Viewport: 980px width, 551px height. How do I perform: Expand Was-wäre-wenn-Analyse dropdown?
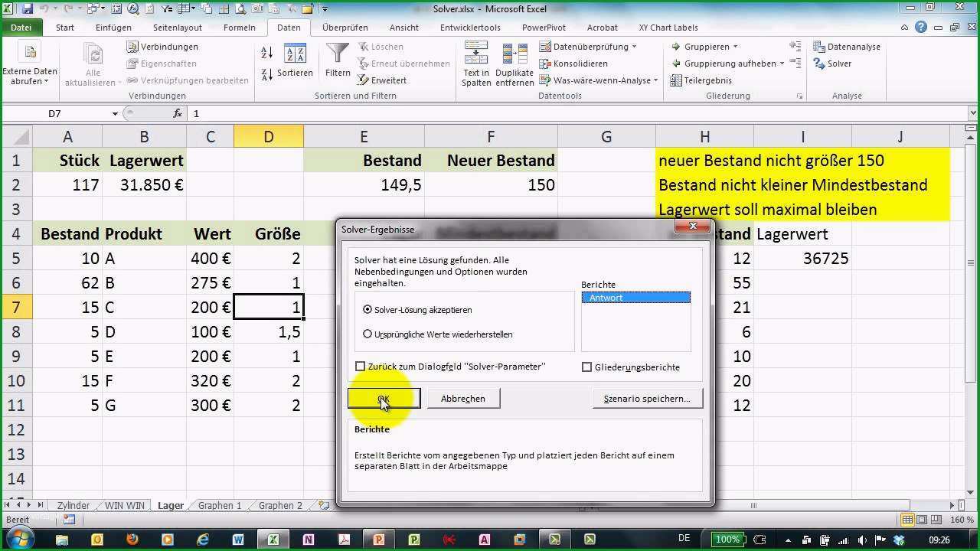(656, 80)
